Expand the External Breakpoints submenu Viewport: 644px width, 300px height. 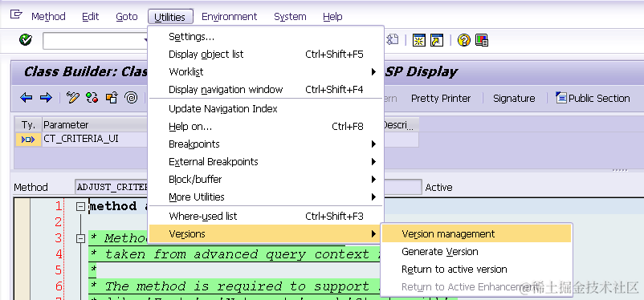coord(266,162)
